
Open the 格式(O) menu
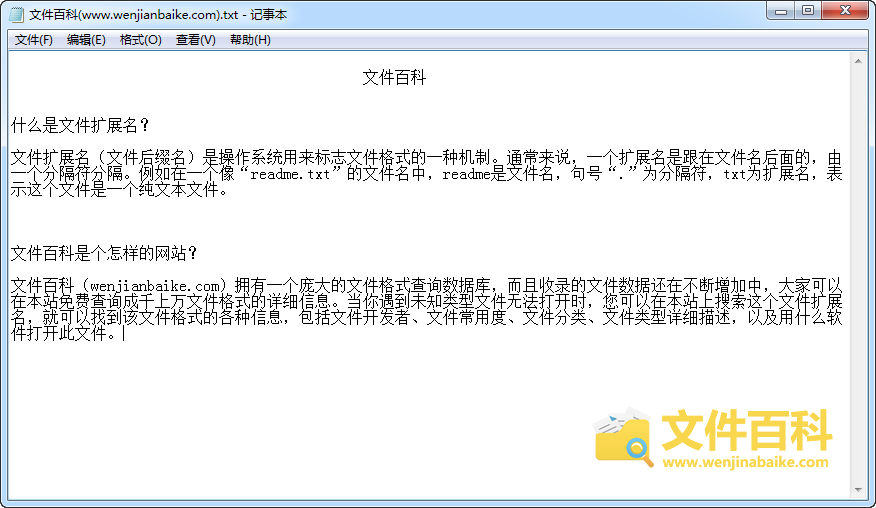tap(140, 40)
